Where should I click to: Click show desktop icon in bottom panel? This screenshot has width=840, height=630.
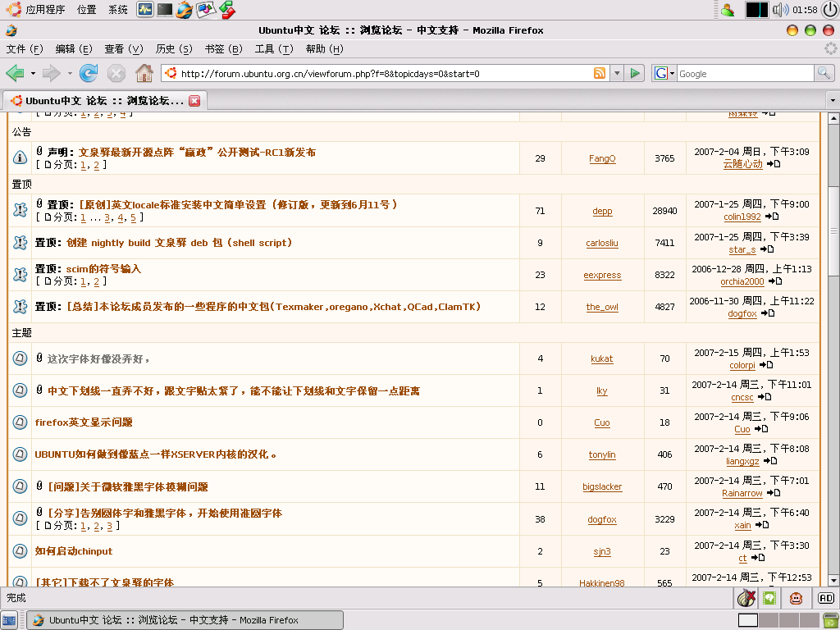point(9,620)
